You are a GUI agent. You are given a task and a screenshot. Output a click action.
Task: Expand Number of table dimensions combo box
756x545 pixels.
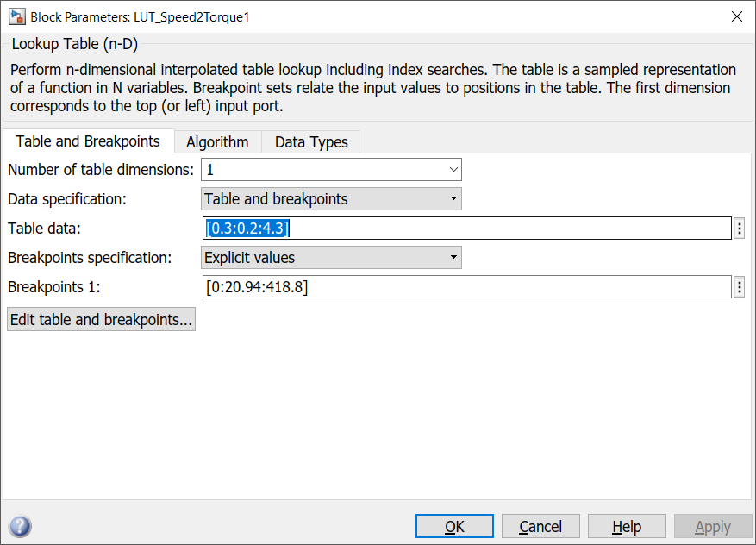pos(331,170)
